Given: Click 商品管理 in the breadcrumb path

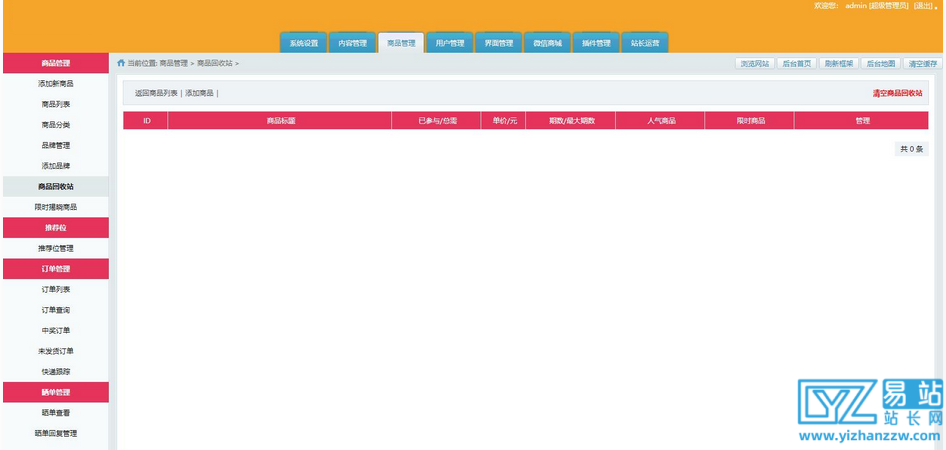Looking at the screenshot, I should [174, 63].
